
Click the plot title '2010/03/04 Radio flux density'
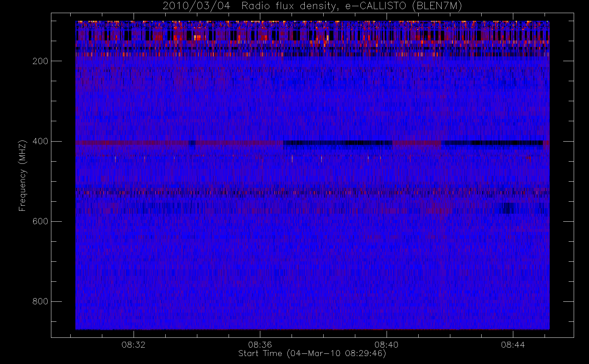click(x=312, y=6)
